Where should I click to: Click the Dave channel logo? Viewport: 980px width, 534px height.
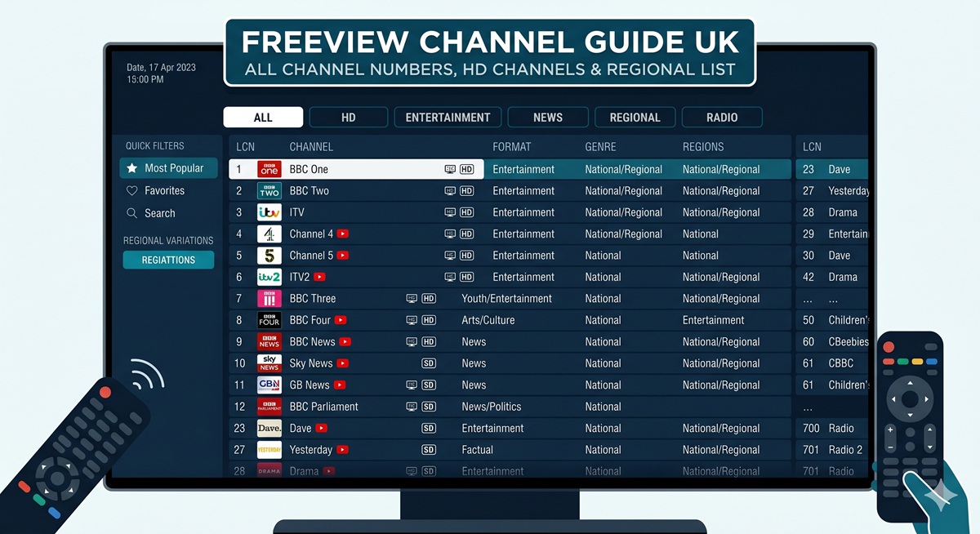pos(269,428)
